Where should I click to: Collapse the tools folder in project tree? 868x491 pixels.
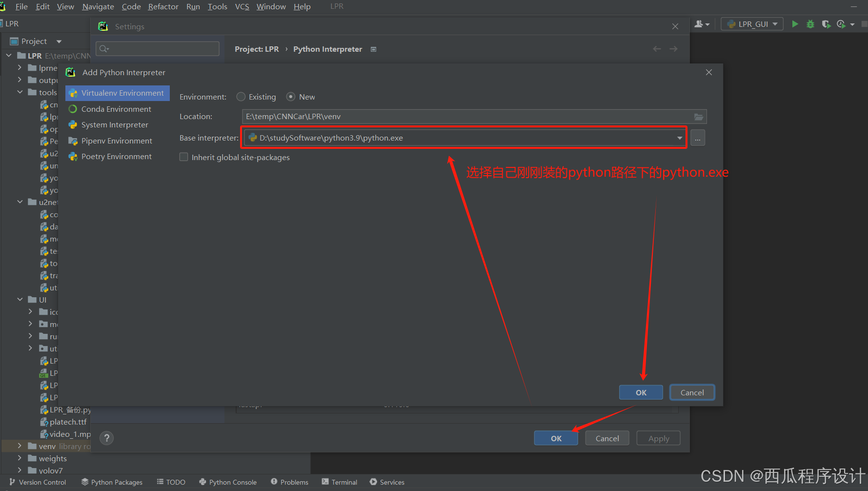(20, 92)
